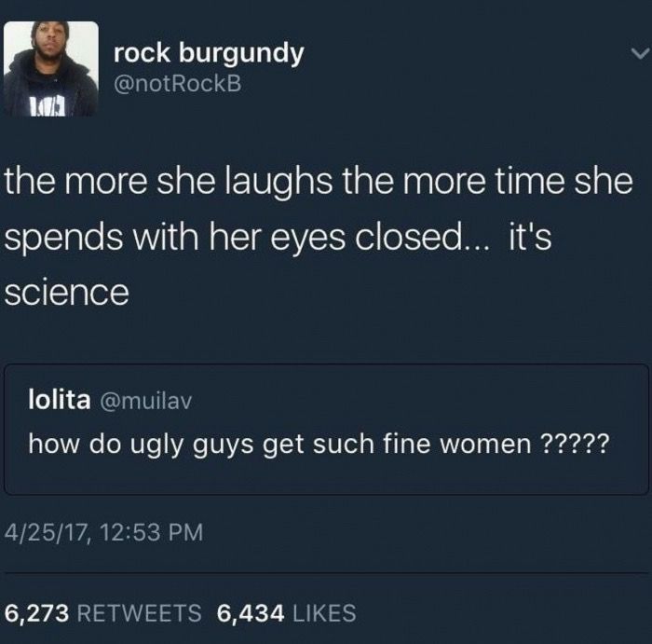Select the quoted text about ugly guys
The image size is (652, 644).
point(319,445)
